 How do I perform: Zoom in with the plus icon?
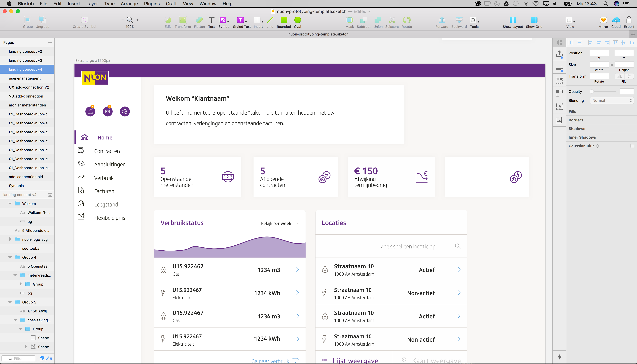137,20
